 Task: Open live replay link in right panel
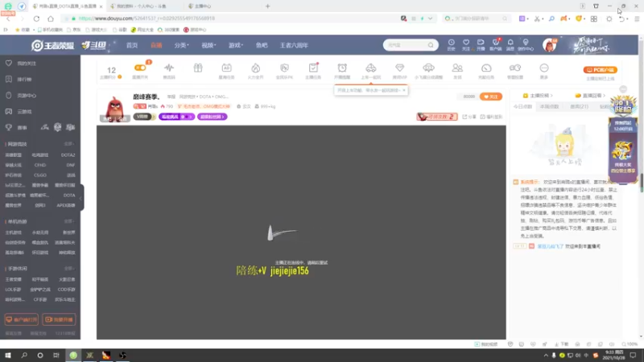click(x=590, y=96)
